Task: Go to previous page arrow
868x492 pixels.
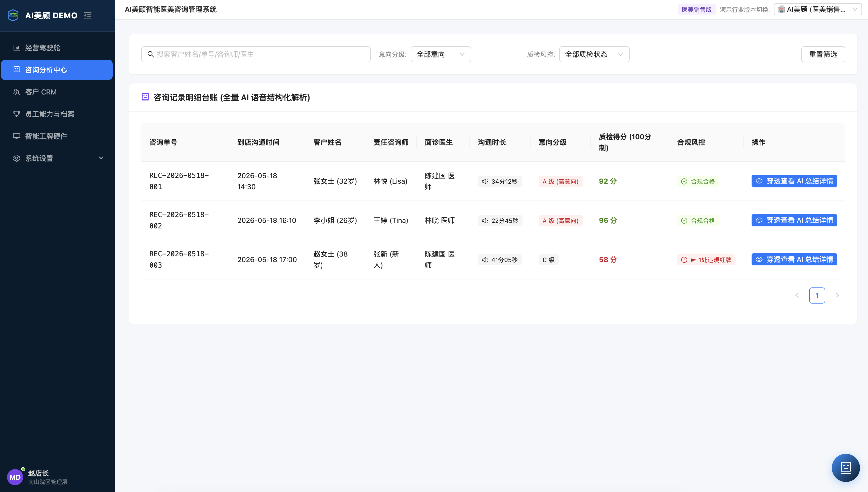Action: click(x=797, y=295)
